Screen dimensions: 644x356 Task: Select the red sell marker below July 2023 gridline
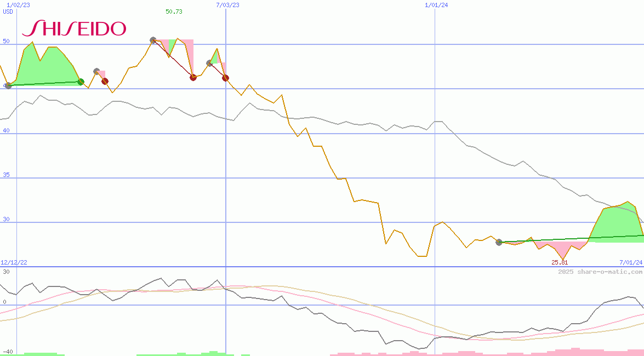(226, 78)
